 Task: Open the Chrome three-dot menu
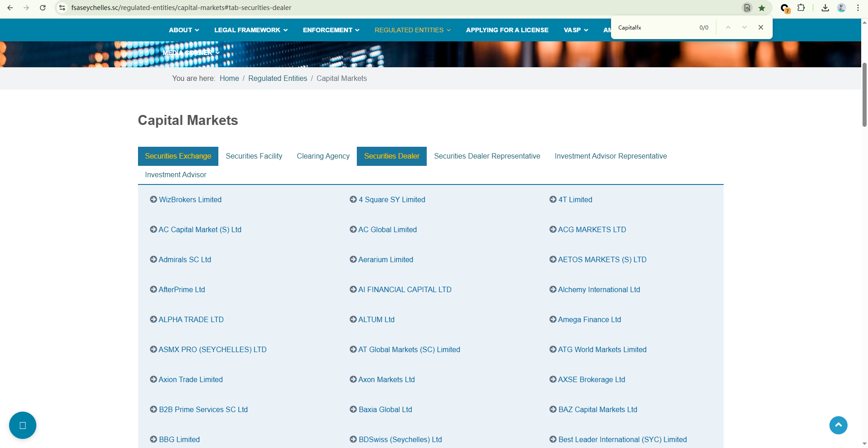(858, 8)
